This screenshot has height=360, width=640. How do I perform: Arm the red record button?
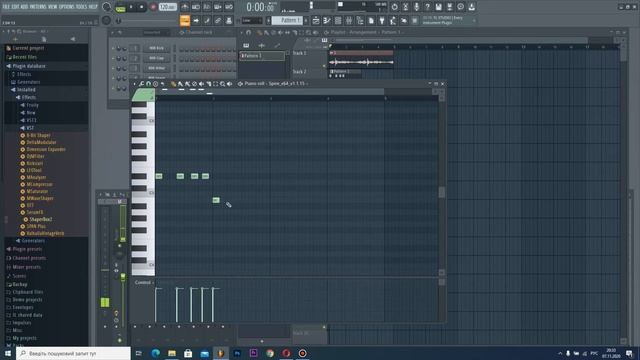click(x=153, y=7)
